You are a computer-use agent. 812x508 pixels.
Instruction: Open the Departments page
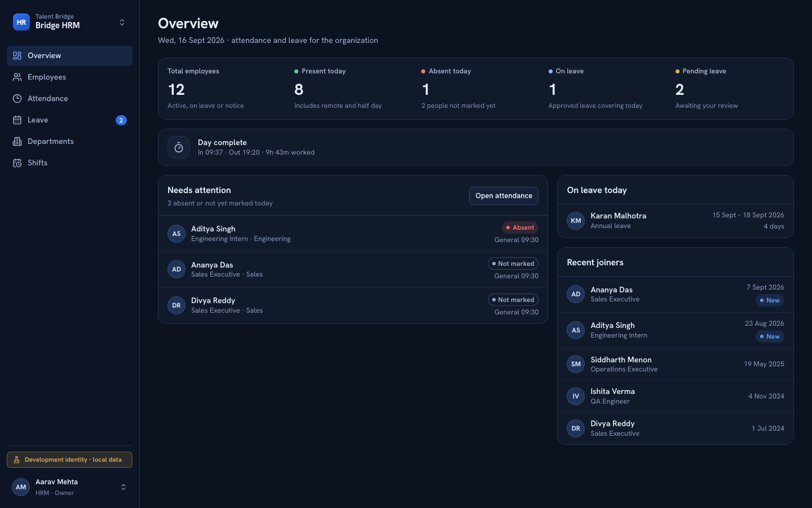[69, 141]
